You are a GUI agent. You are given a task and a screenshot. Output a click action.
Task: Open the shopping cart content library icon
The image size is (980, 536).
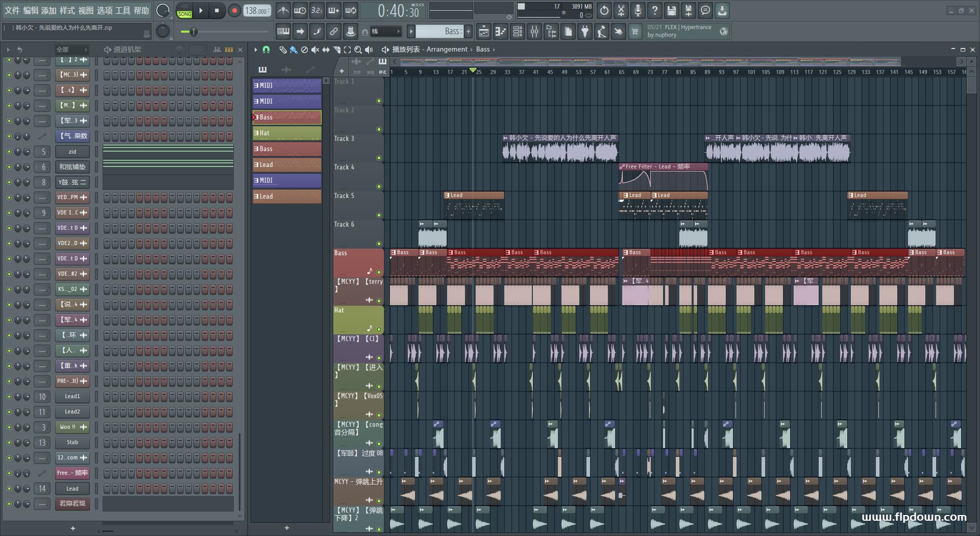[635, 32]
